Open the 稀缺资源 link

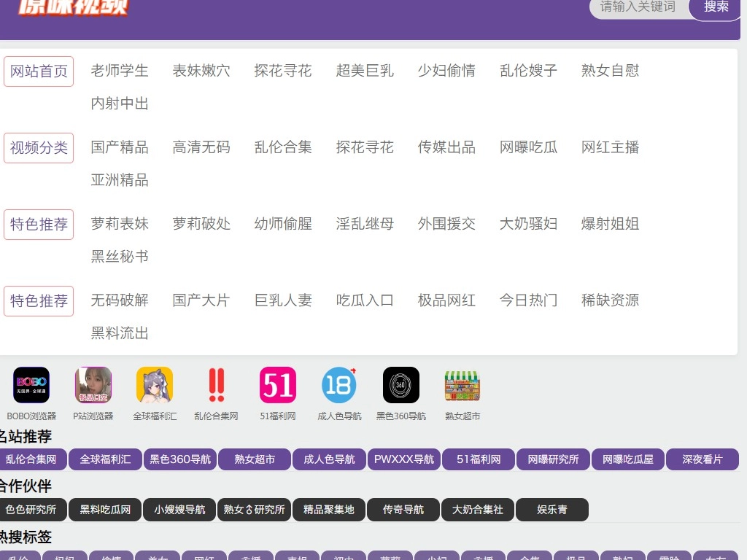pyautogui.click(x=610, y=300)
